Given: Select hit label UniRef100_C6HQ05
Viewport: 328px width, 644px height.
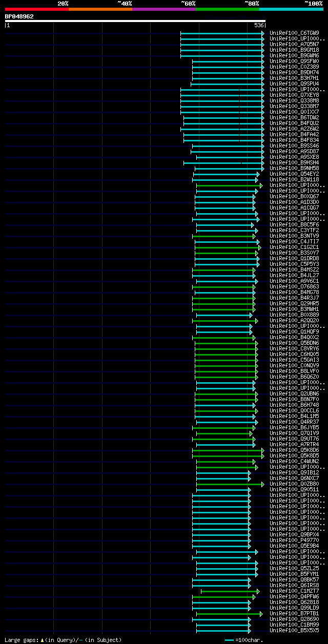Looking at the screenshot, I should pos(295,355).
